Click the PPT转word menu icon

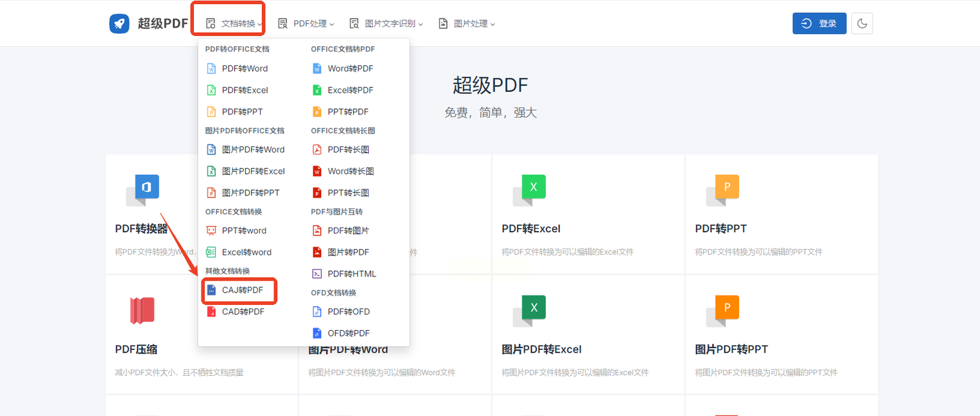[211, 231]
